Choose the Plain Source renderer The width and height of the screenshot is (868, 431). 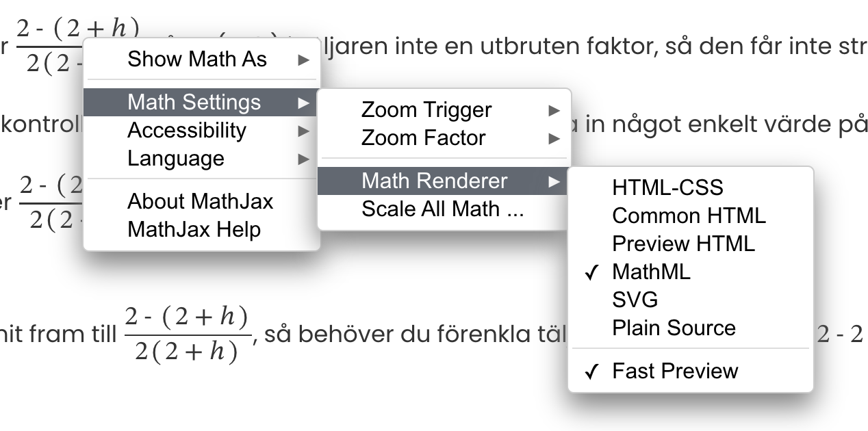tap(674, 328)
